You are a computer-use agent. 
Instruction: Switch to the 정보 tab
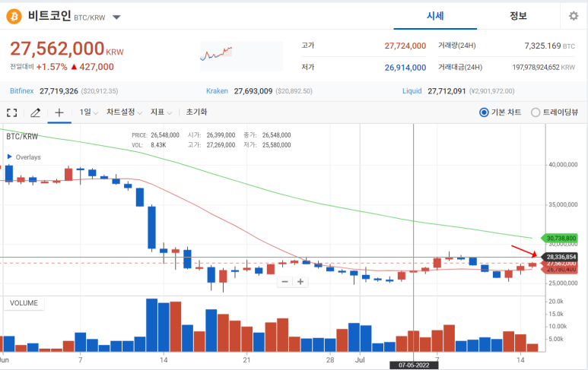[518, 16]
